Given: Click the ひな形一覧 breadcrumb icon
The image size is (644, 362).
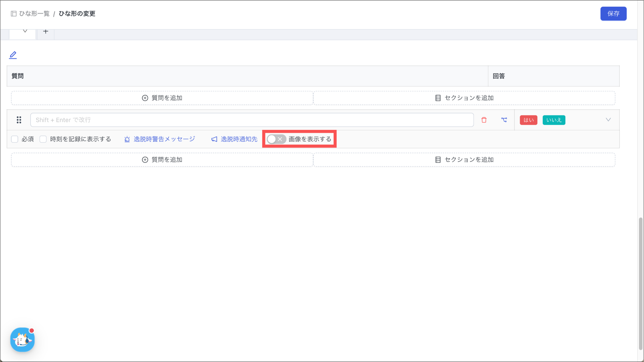Looking at the screenshot, I should 14,14.
